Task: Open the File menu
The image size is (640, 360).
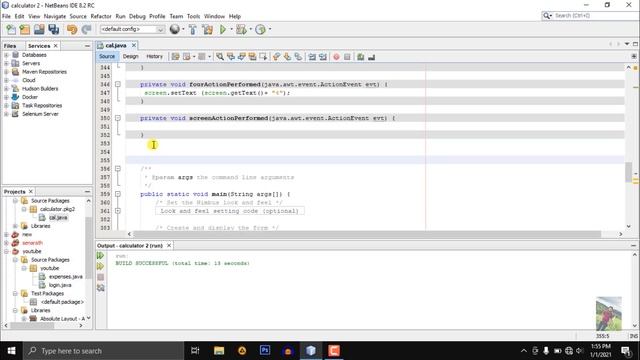Action: [6, 16]
